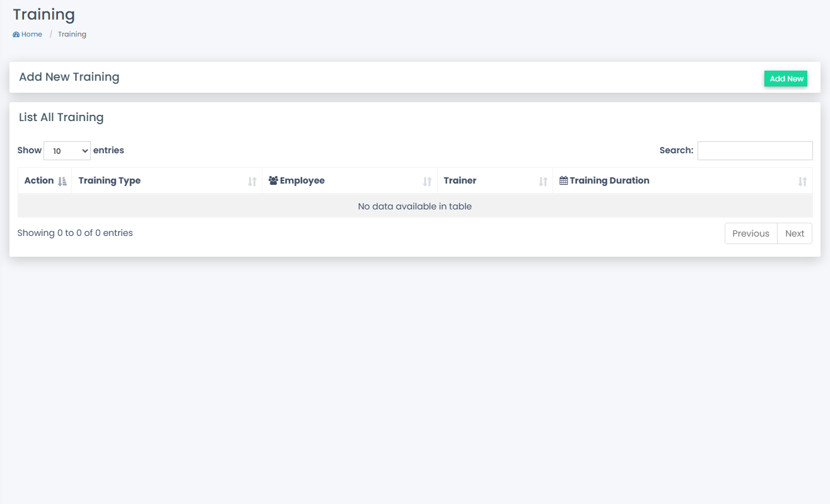Focus the Search input field
The image size is (830, 504).
click(x=755, y=151)
